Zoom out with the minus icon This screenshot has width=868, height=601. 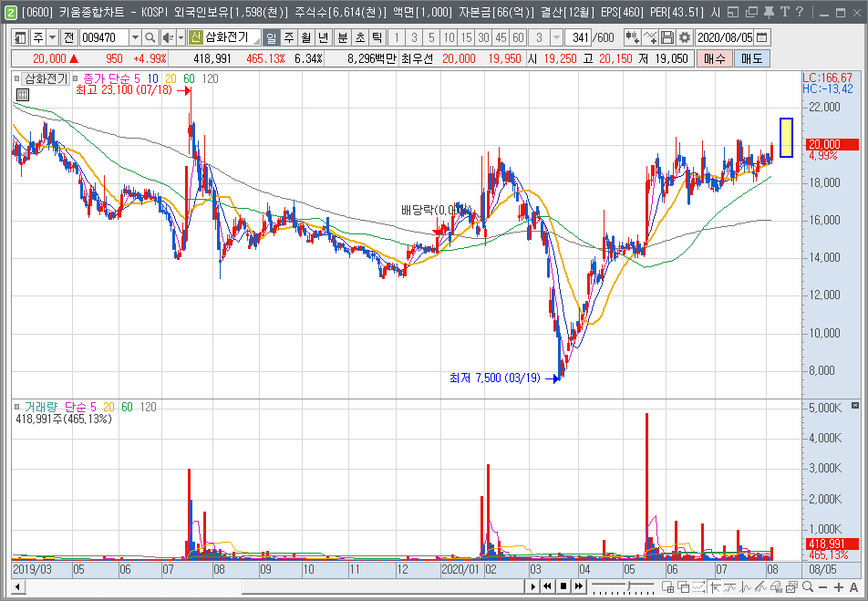pyautogui.click(x=822, y=586)
